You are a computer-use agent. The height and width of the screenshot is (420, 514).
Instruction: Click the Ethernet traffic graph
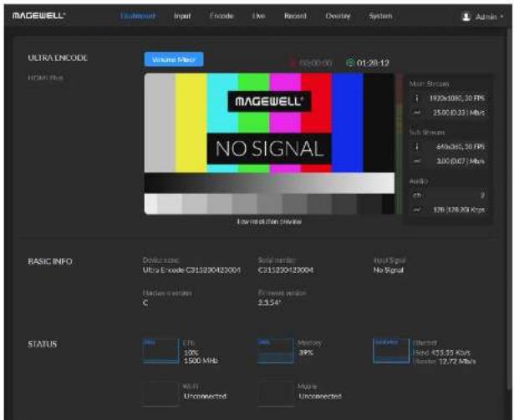(x=391, y=351)
